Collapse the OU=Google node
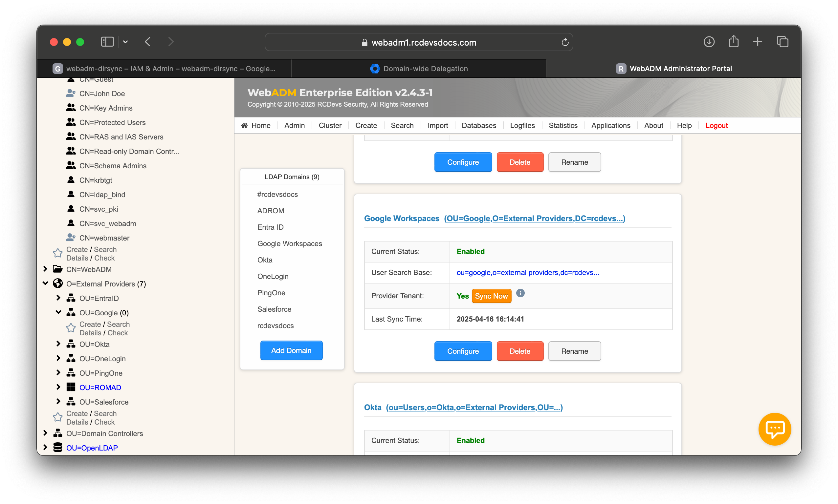 click(58, 312)
